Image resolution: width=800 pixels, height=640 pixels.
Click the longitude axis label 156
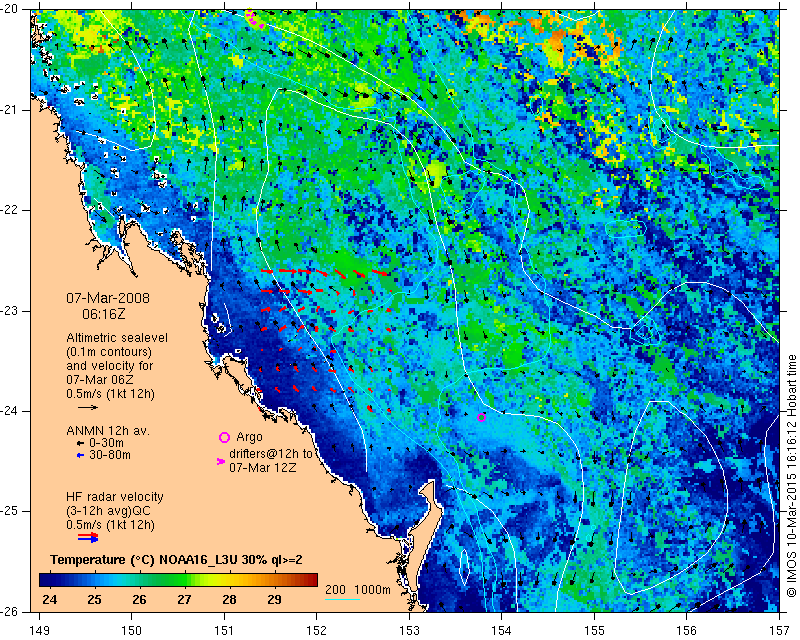(687, 631)
